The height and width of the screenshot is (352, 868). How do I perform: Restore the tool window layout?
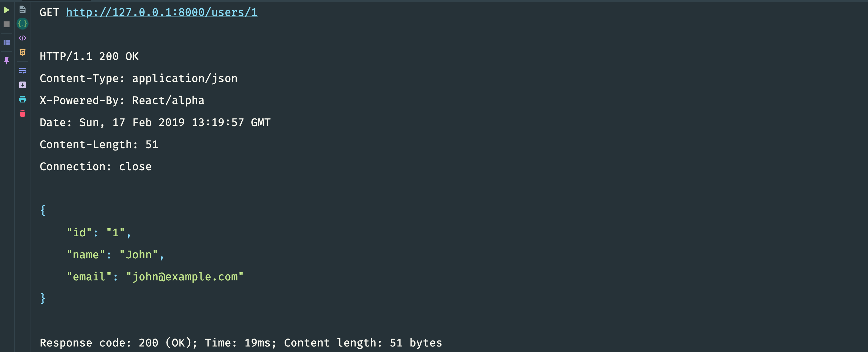click(6, 42)
